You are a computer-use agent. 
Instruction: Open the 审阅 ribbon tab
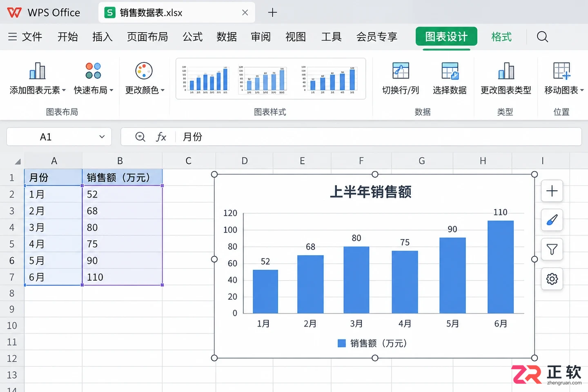point(261,37)
